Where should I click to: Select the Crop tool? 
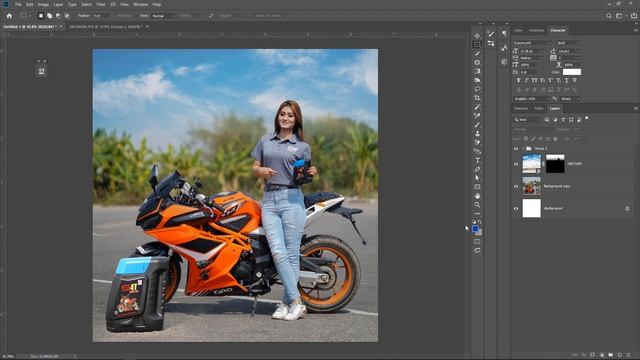point(477,98)
